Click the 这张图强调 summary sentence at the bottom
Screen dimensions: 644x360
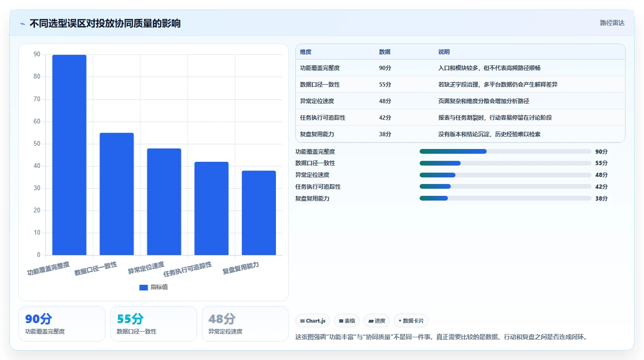point(441,337)
